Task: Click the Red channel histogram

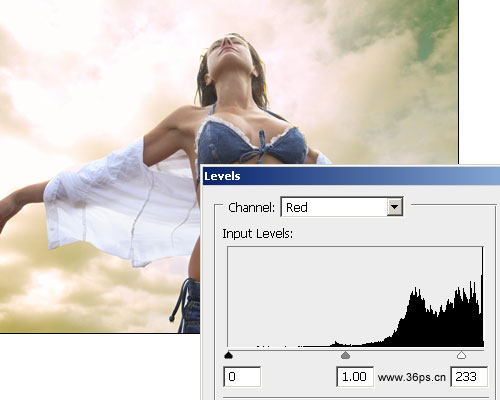Action: [355, 297]
